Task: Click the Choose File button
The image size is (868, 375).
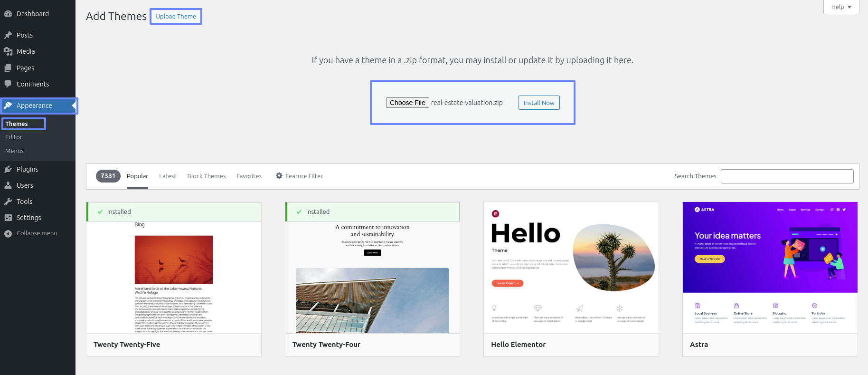Action: [407, 103]
